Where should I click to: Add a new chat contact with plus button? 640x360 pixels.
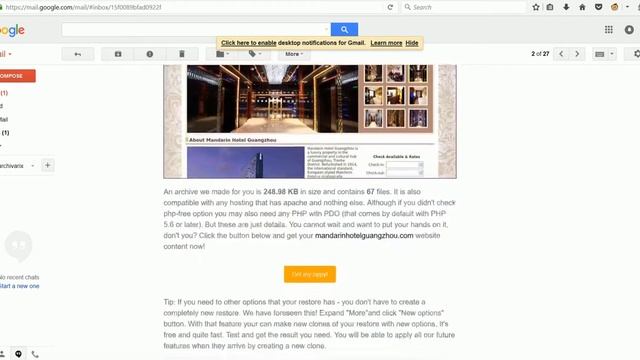[47, 165]
